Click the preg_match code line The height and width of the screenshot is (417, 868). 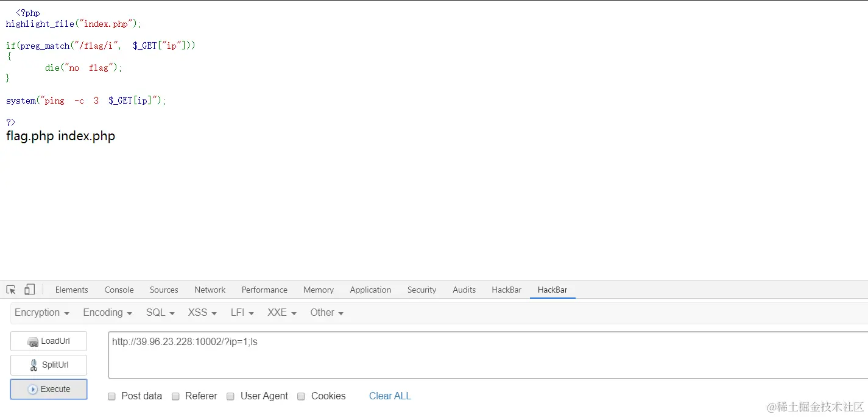pyautogui.click(x=101, y=46)
